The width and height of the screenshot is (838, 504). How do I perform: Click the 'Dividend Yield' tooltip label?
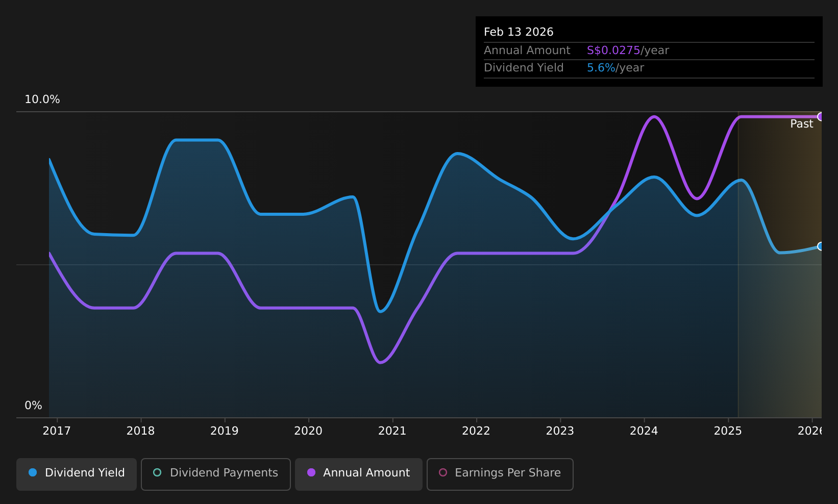[524, 68]
